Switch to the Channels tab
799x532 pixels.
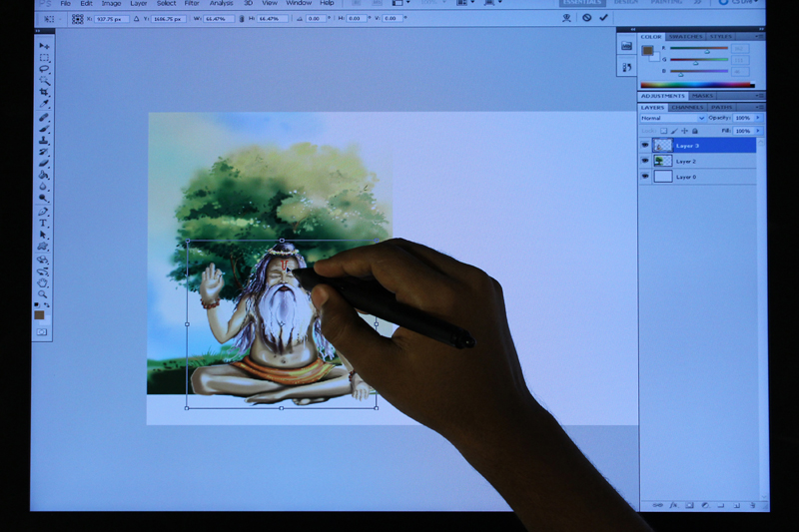click(x=687, y=107)
